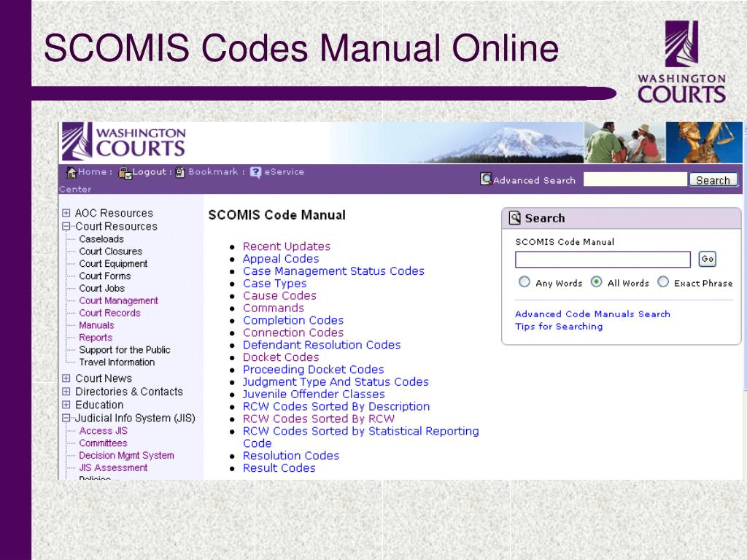Open Case Management Status Codes link
Screen dimensions: 747x560
click(333, 271)
